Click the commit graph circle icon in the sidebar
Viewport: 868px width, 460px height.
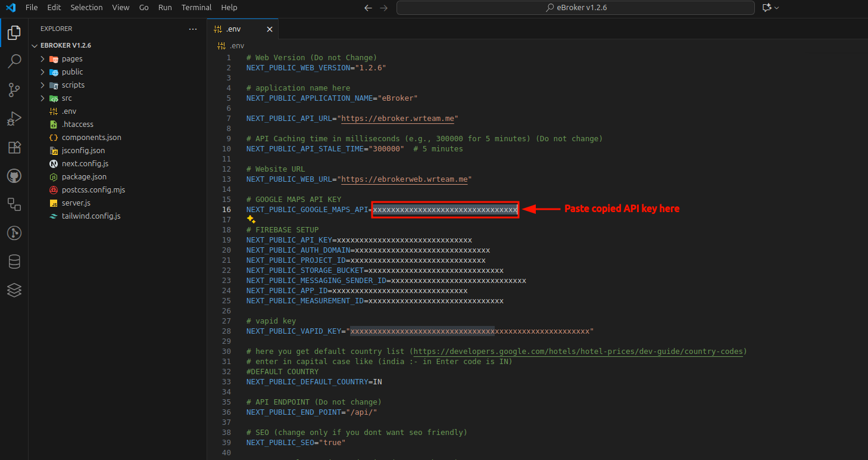tap(14, 233)
